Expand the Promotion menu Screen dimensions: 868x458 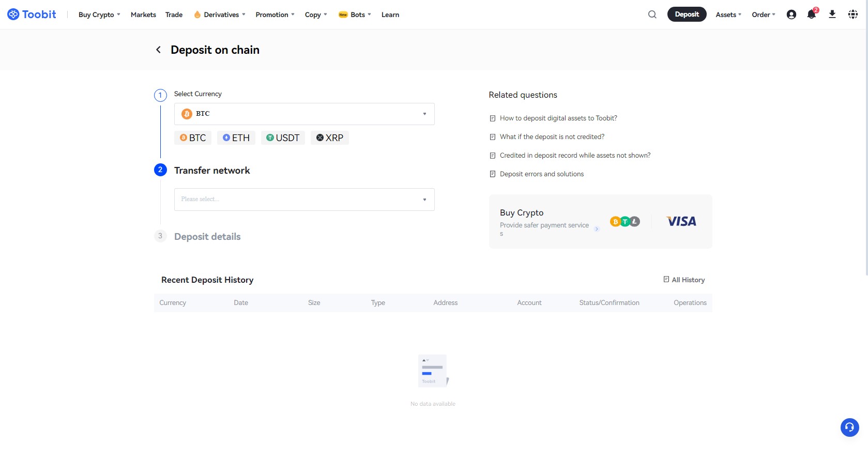(275, 14)
